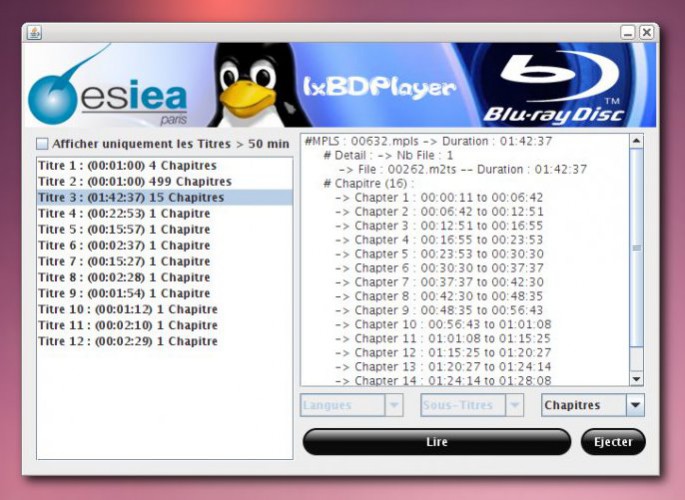This screenshot has height=500, width=685.
Task: Click Chapter 14 : 01:24:14 to 01:28:08
Action: click(x=443, y=380)
